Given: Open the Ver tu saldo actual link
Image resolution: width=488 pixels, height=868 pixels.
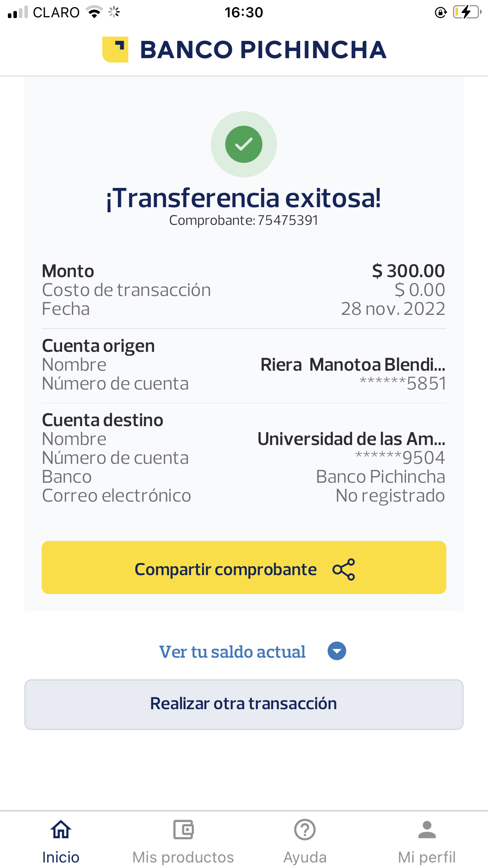Looking at the screenshot, I should (232, 652).
